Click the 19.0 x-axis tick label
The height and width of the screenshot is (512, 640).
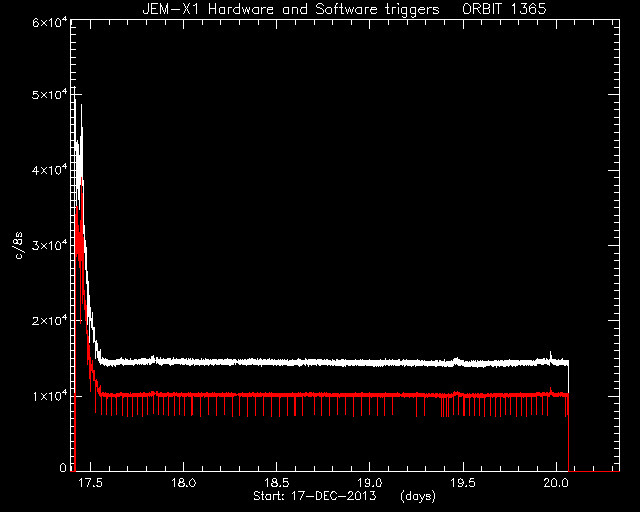(370, 483)
